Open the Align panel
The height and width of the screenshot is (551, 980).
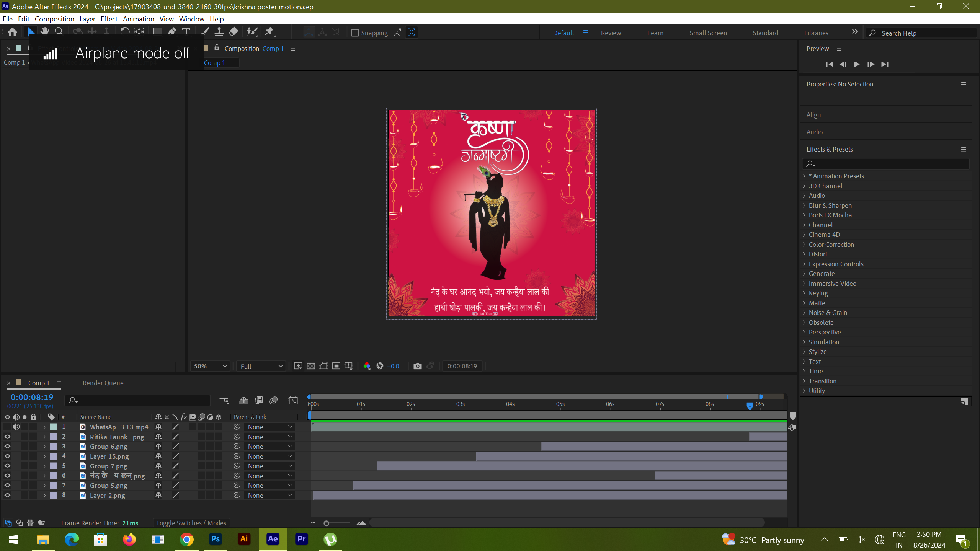[x=813, y=115]
